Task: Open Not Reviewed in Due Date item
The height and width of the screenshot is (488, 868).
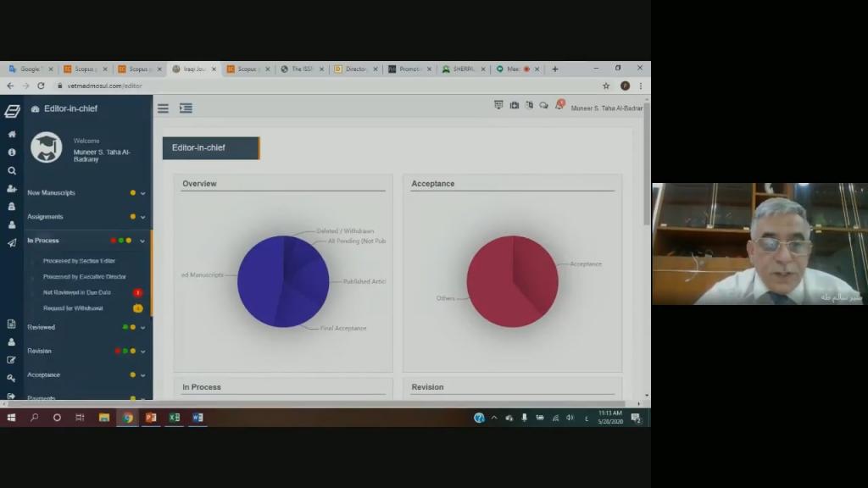Action: pyautogui.click(x=76, y=292)
